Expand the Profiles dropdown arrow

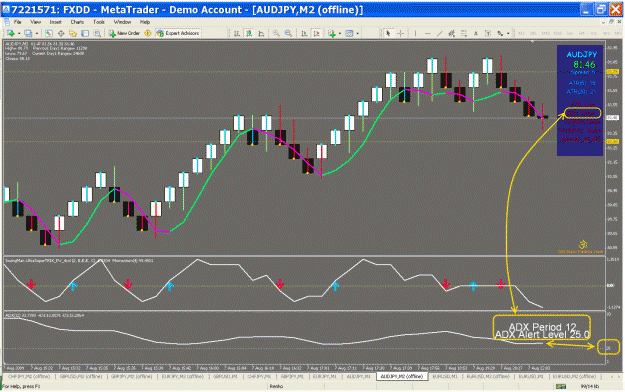[37, 33]
